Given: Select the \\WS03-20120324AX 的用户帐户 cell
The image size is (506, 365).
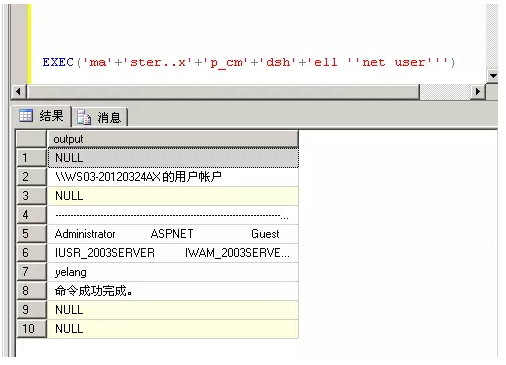Looking at the screenshot, I should 173,177.
